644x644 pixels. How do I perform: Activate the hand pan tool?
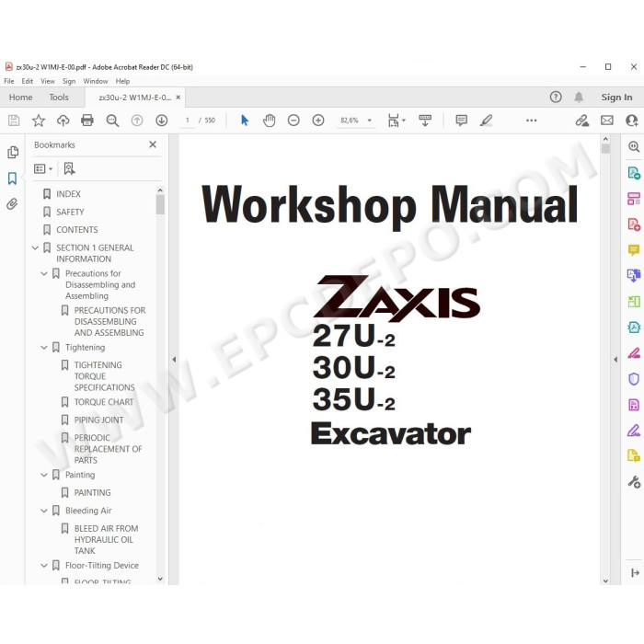269,121
